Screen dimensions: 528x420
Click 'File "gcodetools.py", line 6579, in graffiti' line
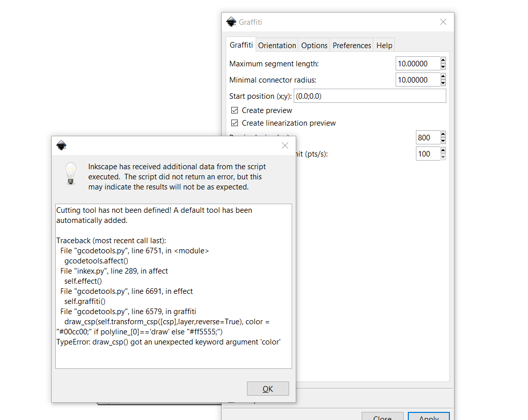[x=128, y=312]
